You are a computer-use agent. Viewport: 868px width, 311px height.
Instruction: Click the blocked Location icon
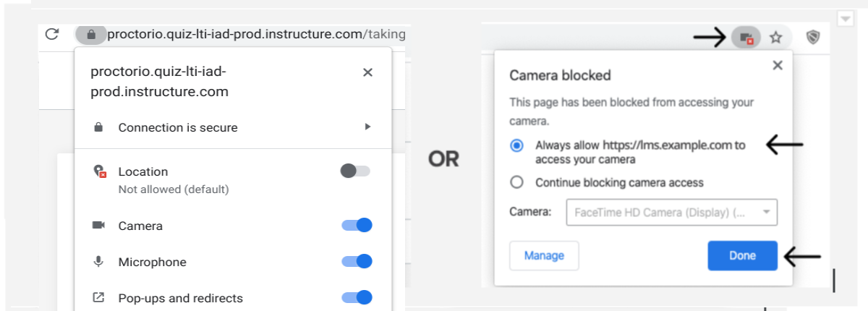click(x=100, y=171)
